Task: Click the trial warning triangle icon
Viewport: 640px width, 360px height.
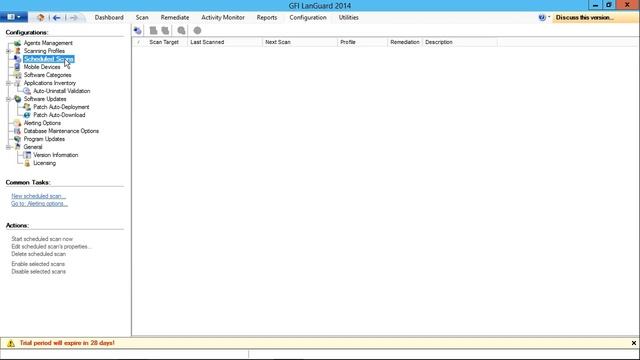Action: [11, 343]
